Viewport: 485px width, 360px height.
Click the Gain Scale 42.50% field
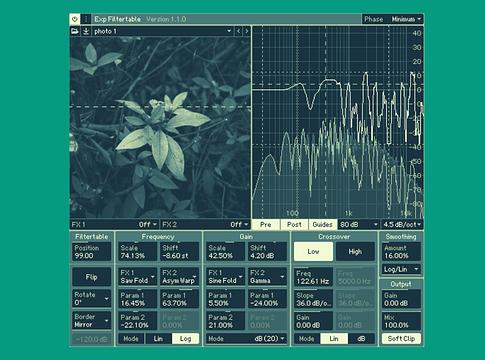pos(225,252)
